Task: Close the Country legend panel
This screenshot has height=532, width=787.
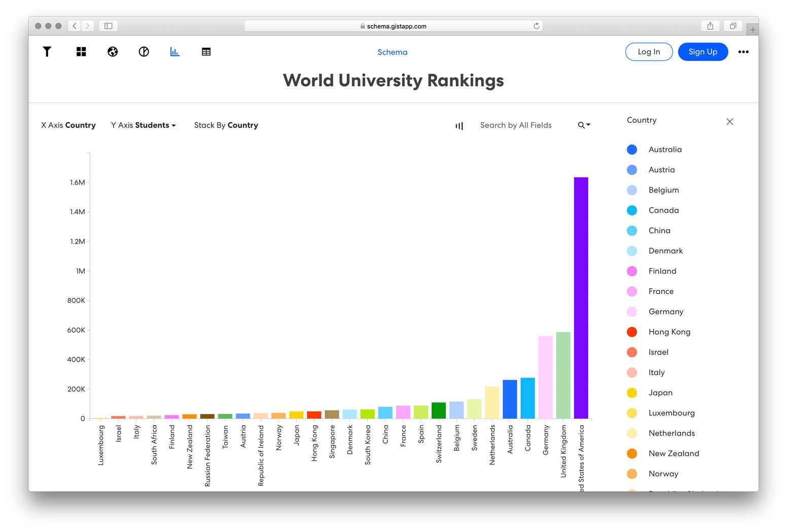Action: (729, 122)
